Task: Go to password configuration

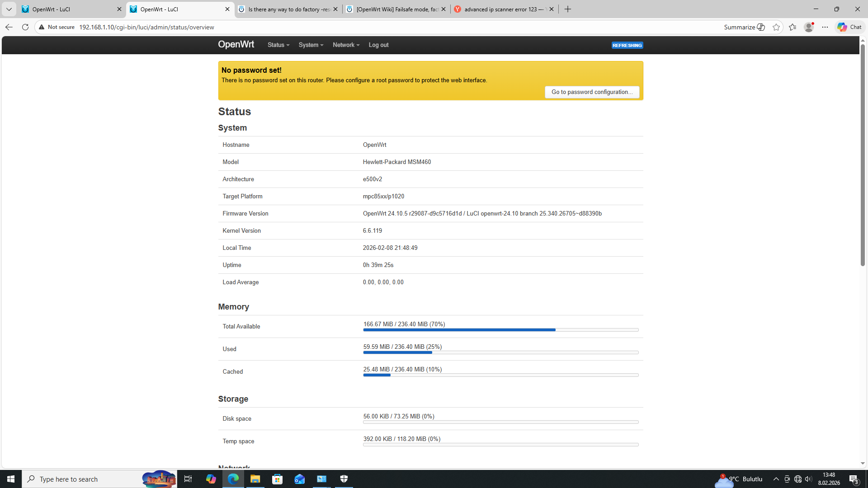Action: (x=592, y=92)
